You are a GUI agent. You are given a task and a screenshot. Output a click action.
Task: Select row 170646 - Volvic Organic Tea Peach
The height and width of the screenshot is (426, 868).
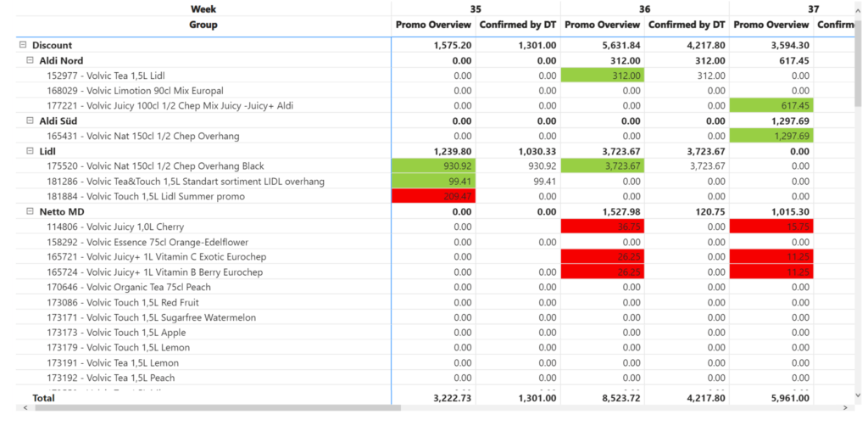pos(203,287)
